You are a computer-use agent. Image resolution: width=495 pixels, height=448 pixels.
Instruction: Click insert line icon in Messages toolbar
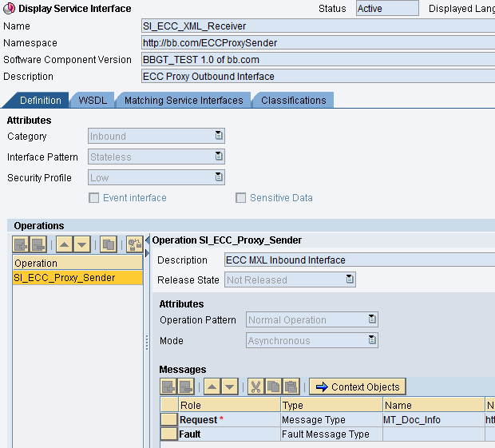(x=168, y=387)
